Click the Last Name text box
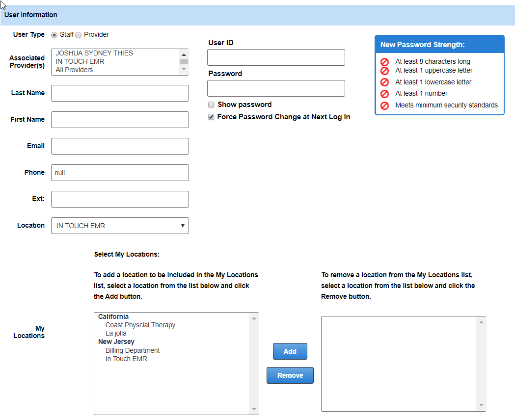 point(120,93)
